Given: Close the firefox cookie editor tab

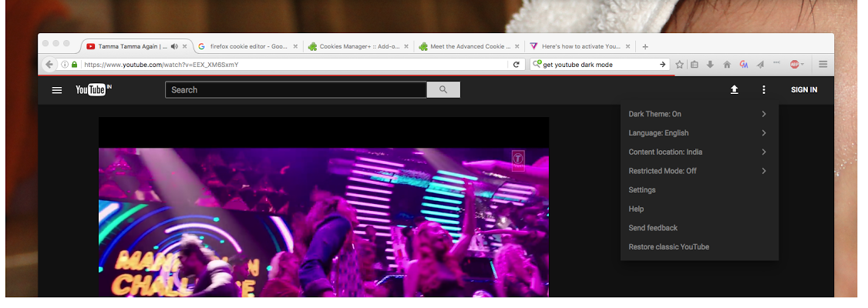Looking at the screenshot, I should [295, 46].
